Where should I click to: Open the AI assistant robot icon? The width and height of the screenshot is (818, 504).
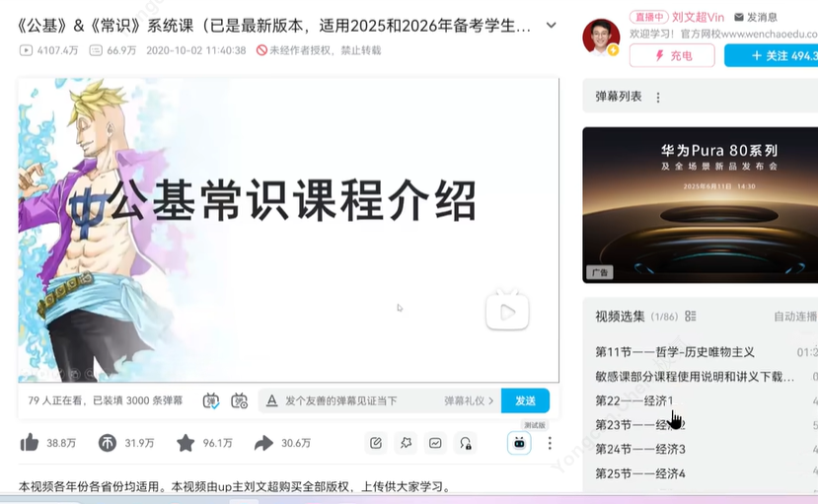click(519, 443)
